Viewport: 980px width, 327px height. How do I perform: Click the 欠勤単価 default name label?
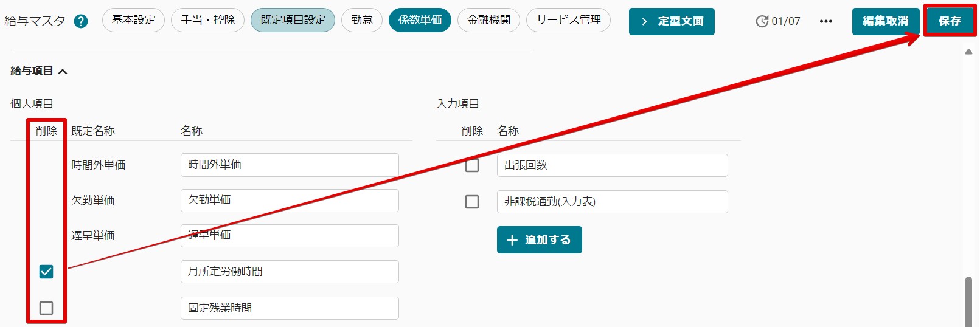pyautogui.click(x=93, y=201)
